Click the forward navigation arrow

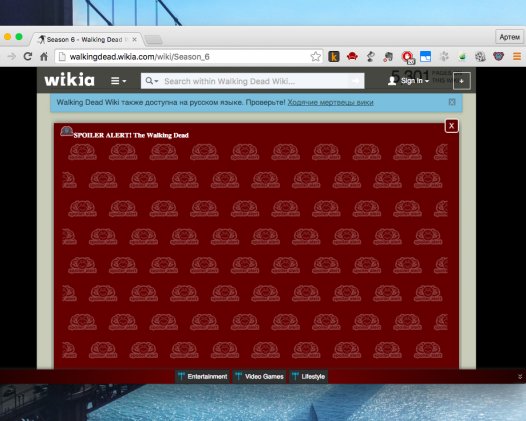tap(12, 56)
